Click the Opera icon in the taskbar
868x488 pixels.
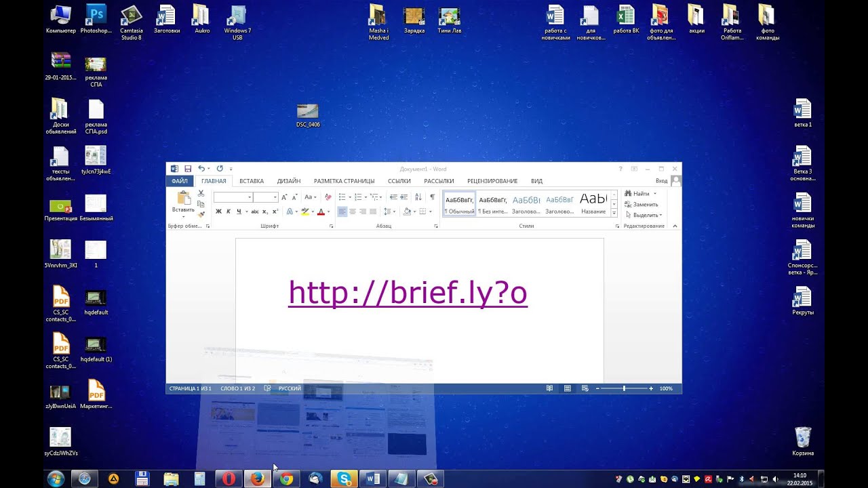pyautogui.click(x=229, y=479)
